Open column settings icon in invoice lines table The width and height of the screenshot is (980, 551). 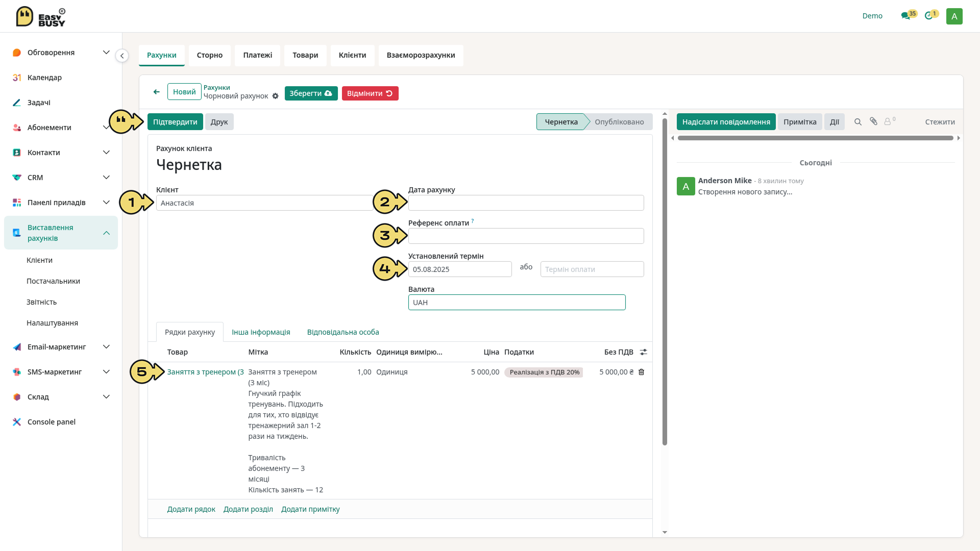(644, 352)
